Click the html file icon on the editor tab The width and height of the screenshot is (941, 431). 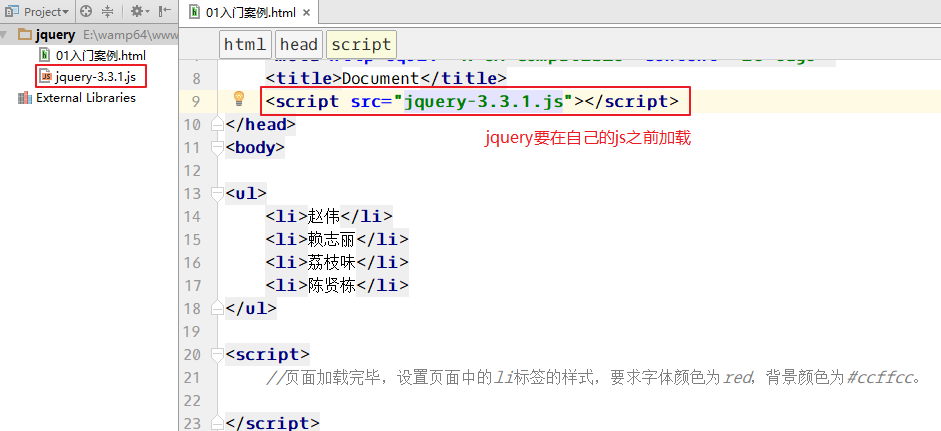tap(194, 12)
